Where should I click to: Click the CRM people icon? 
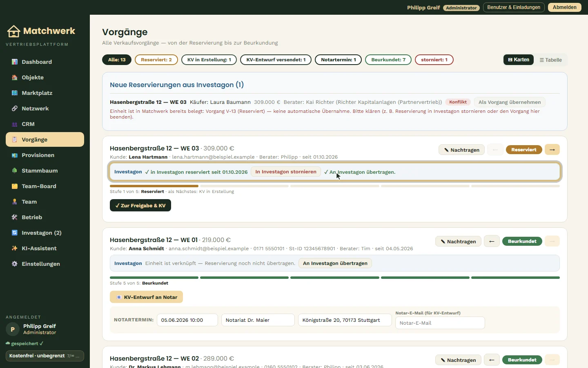click(15, 124)
